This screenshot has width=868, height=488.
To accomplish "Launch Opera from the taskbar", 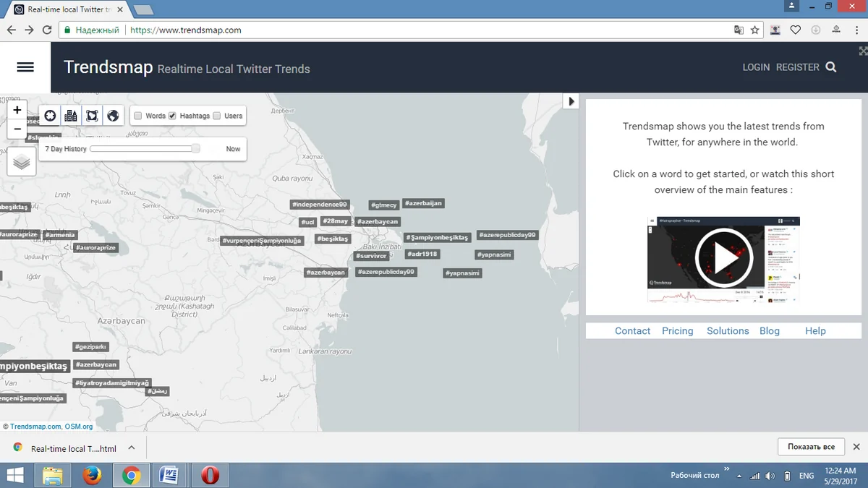I will tap(210, 475).
